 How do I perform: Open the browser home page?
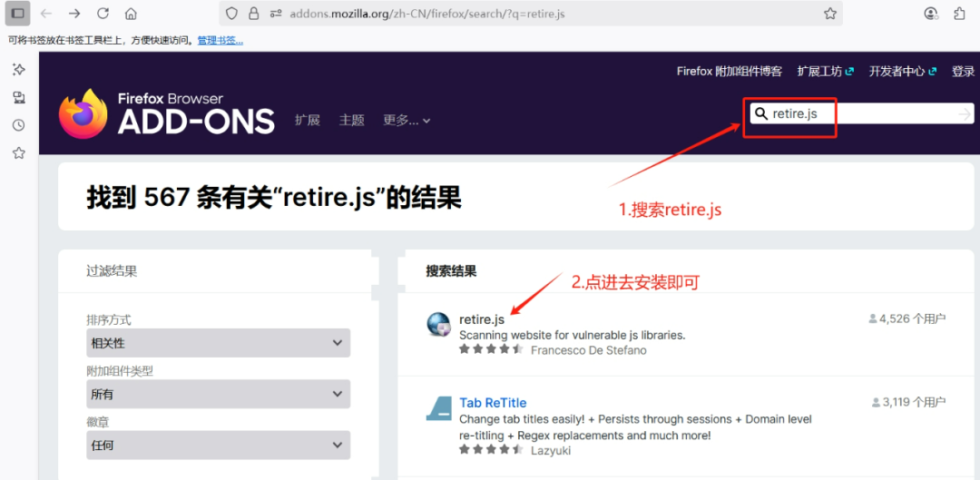[x=131, y=13]
